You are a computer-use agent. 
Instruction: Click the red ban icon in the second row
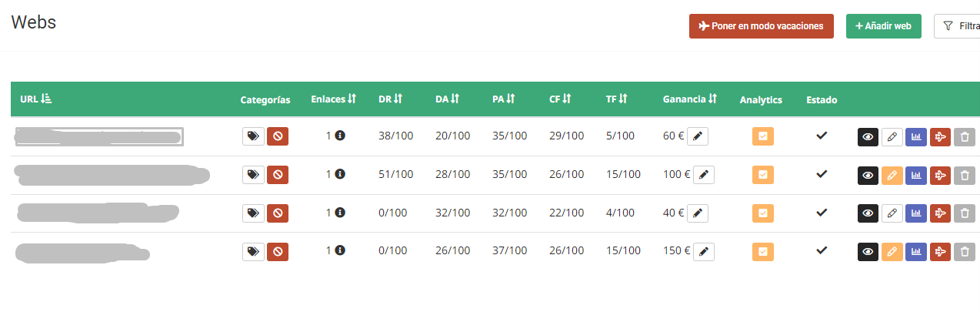pyautogui.click(x=278, y=175)
